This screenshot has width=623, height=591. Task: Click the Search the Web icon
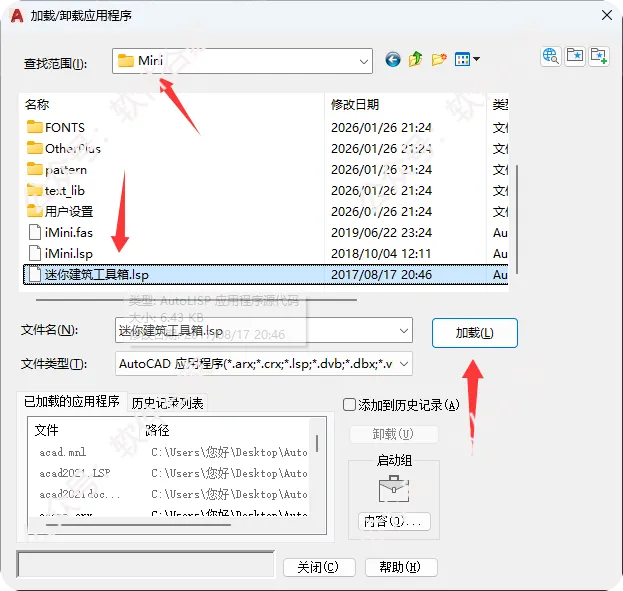pos(551,56)
